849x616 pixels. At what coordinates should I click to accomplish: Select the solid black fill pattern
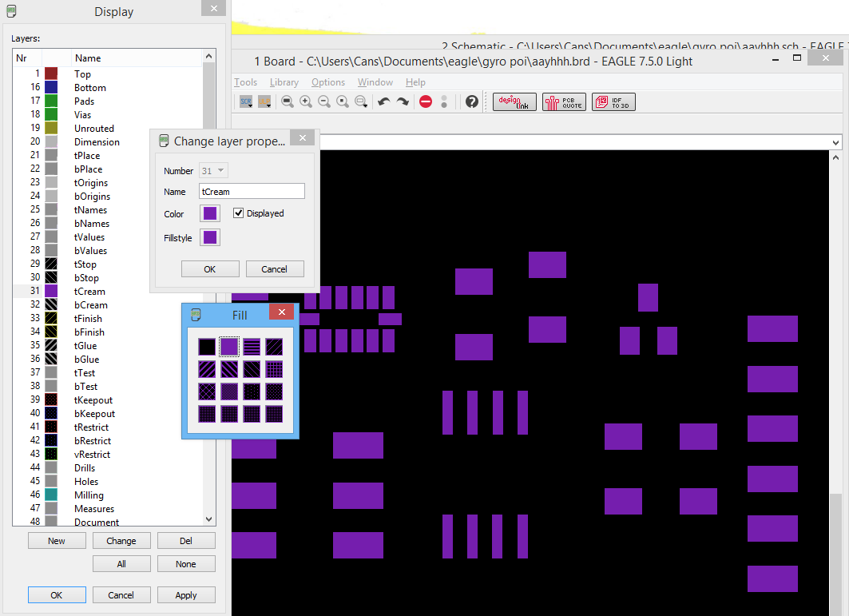207,347
